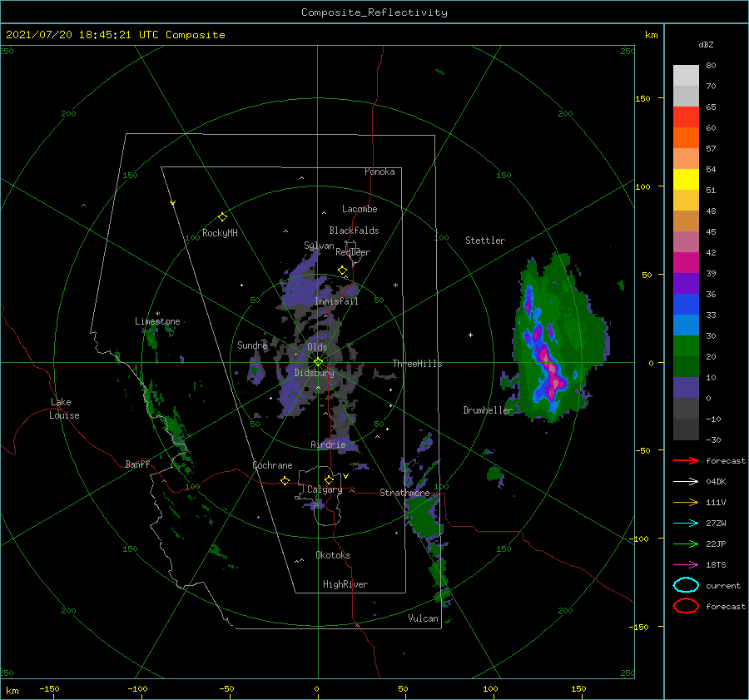Viewport: 749px width, 700px height.
Task: Click the yellow radar-center diamond near Didsbury
Action: pyautogui.click(x=318, y=362)
